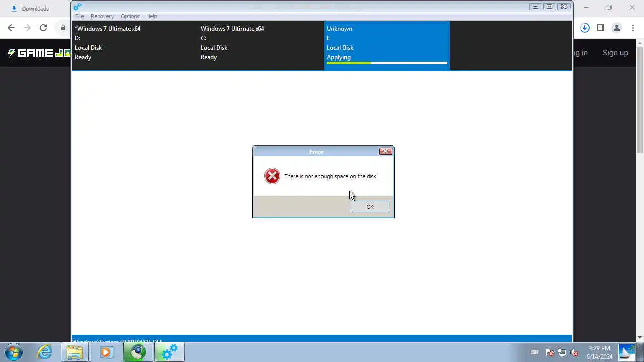This screenshot has width=644, height=362.
Task: Select the C: Windows 7 Ultimate x64 disk tile
Action: (261, 45)
